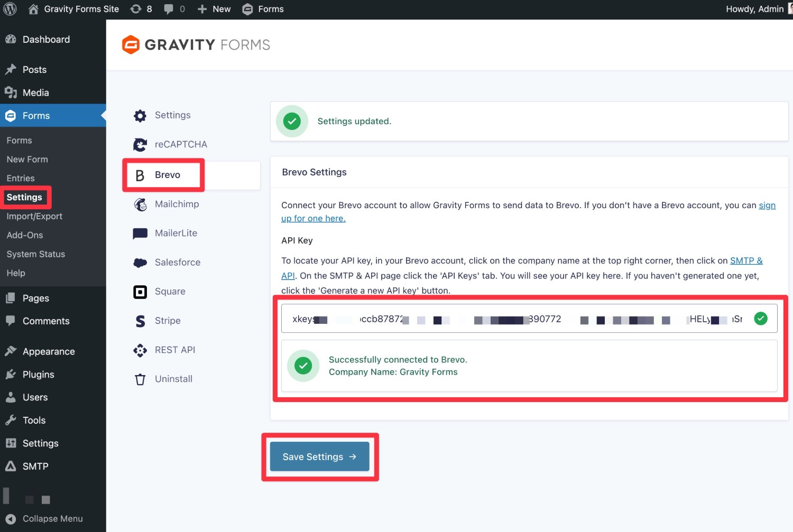Screen dimensions: 793x532
Task: Open SMTP in sidebar
Action: [x=53, y=466]
